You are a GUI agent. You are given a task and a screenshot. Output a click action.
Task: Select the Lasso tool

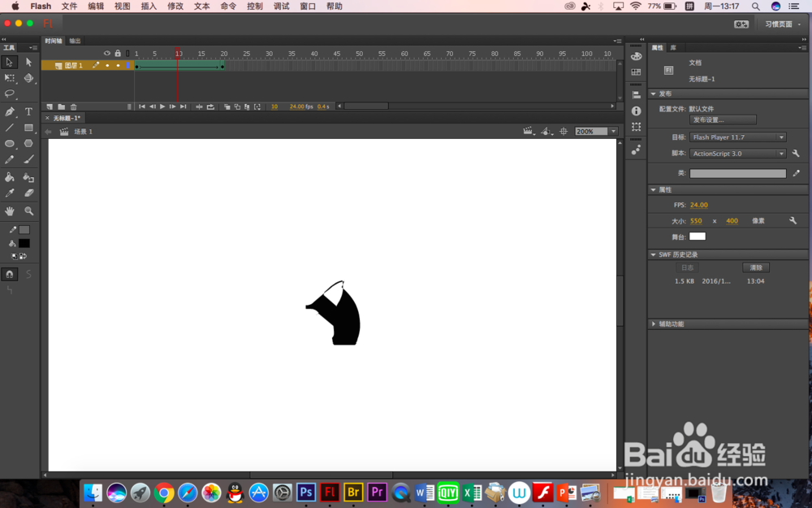coord(9,93)
